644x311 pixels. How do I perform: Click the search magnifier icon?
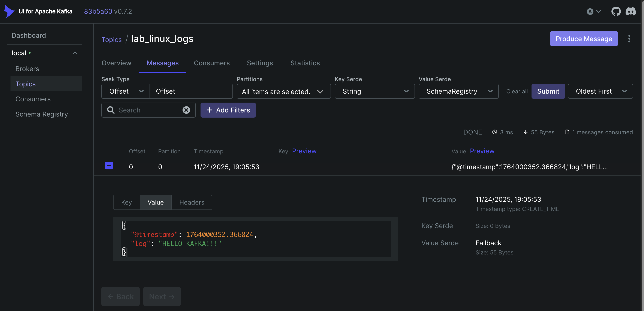[111, 110]
